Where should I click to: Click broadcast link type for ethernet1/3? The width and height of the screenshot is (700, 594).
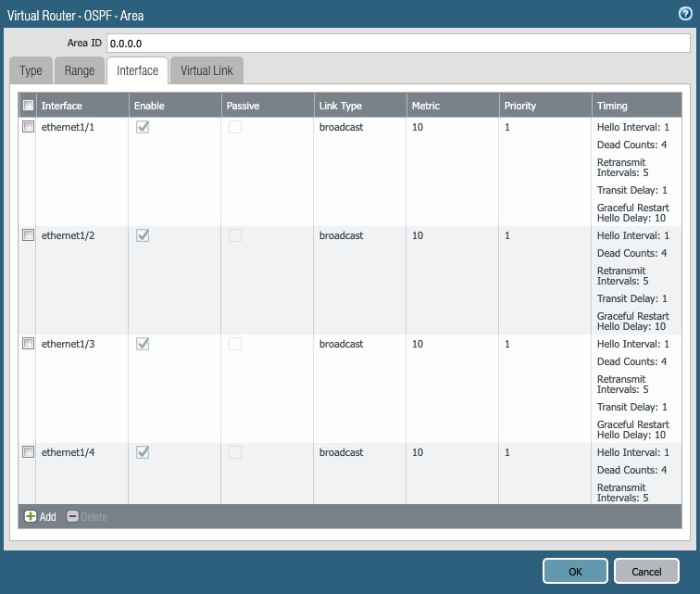341,344
